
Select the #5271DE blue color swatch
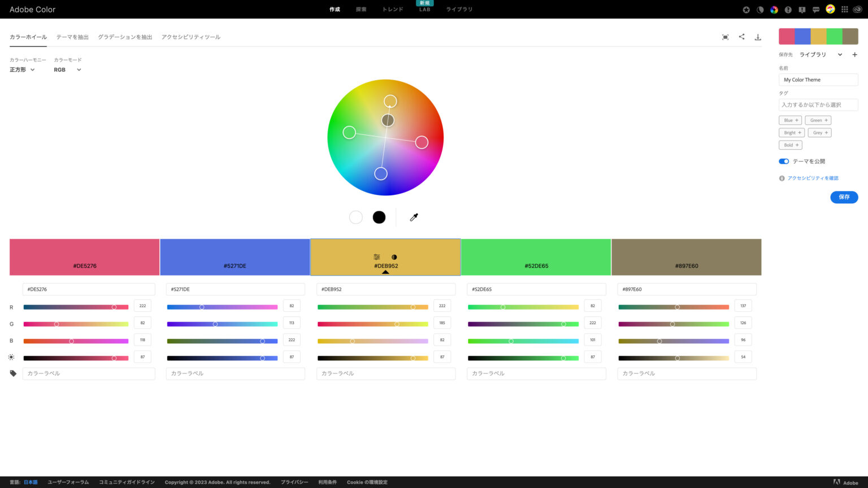click(x=235, y=257)
